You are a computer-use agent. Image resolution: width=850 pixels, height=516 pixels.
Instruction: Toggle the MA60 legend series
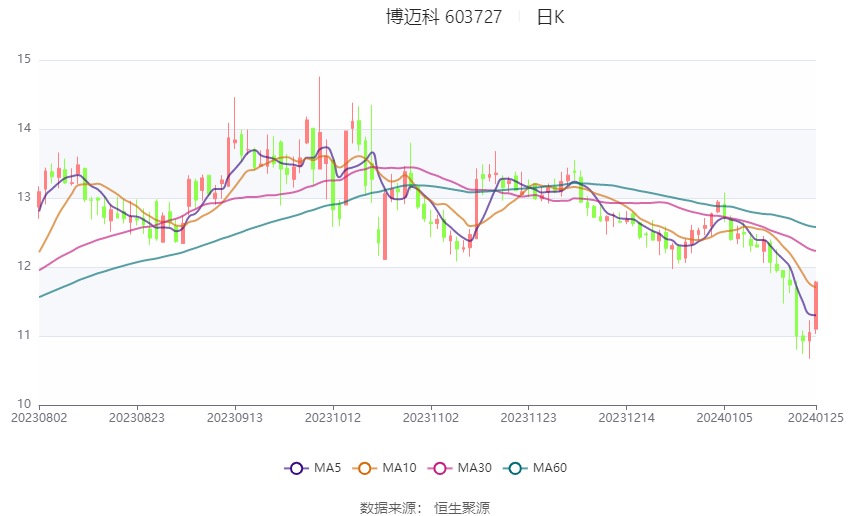[535, 468]
